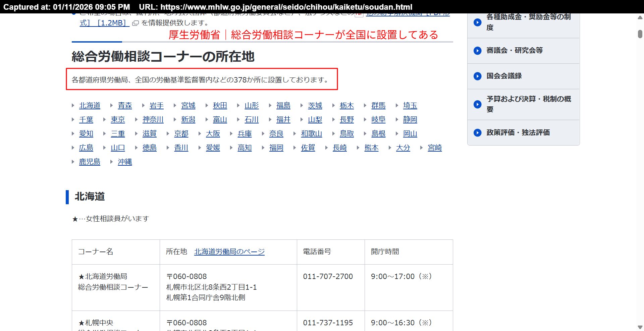Select the 東京 prefecture link
This screenshot has height=331, width=644.
click(118, 120)
